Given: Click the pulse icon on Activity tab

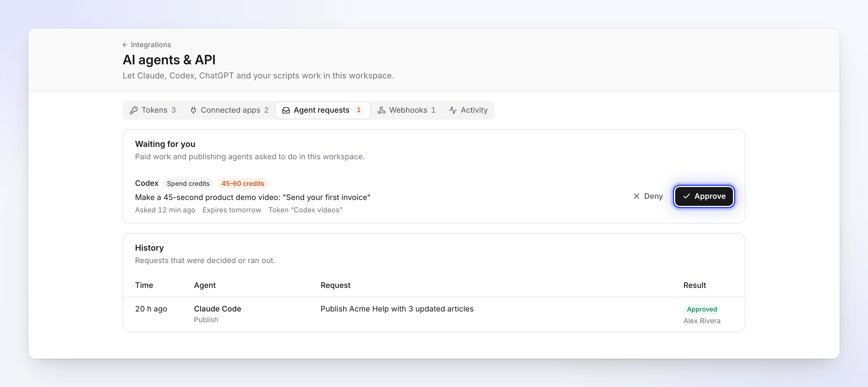Looking at the screenshot, I should pos(453,110).
